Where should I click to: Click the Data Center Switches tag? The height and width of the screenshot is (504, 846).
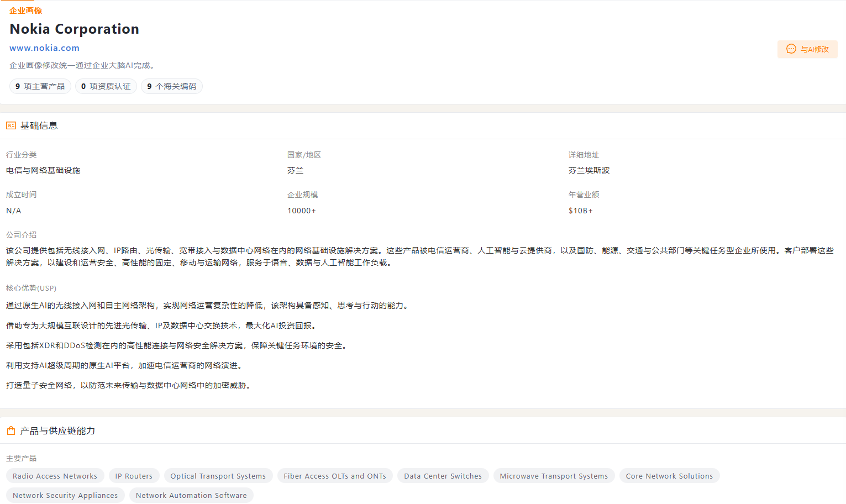(x=443, y=476)
